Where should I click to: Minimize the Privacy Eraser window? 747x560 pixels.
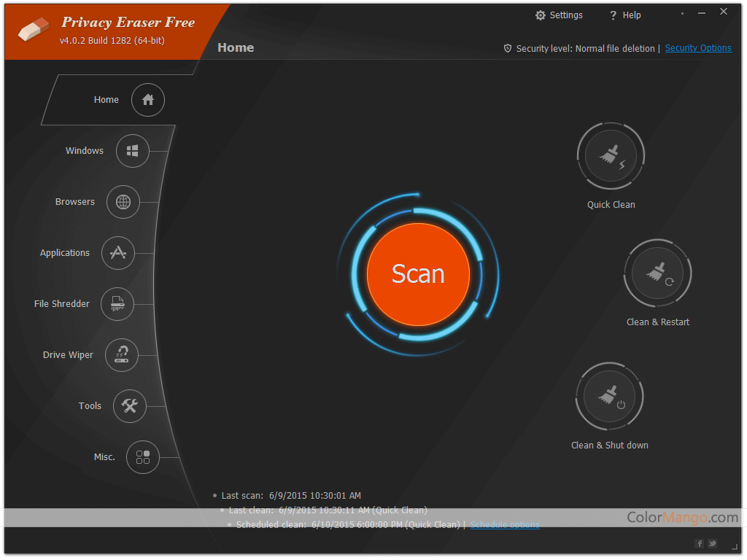(702, 13)
